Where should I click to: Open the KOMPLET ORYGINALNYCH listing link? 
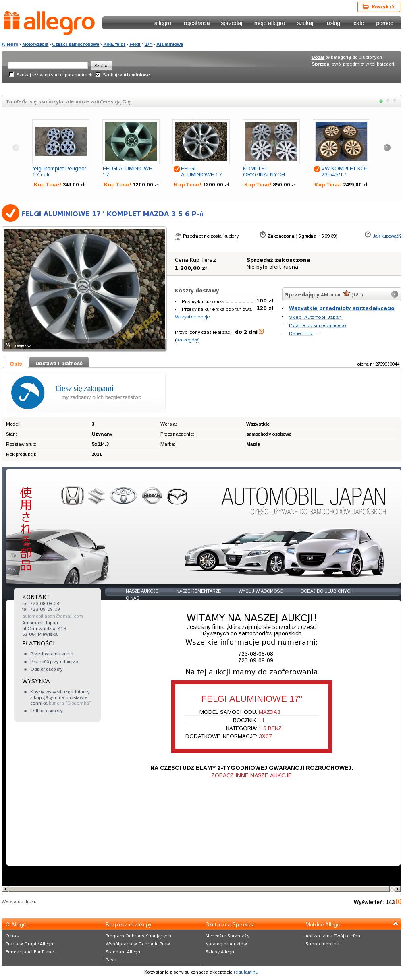(x=264, y=172)
